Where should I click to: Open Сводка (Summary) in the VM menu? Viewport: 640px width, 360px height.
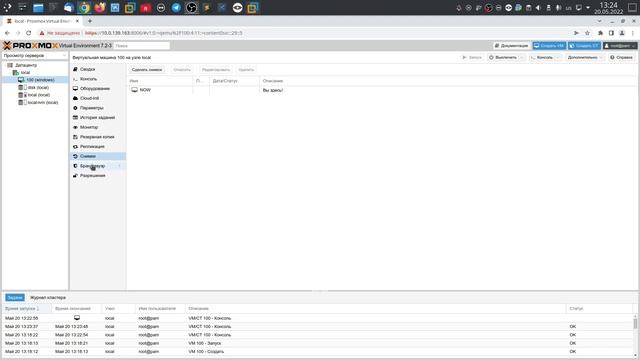[87, 69]
